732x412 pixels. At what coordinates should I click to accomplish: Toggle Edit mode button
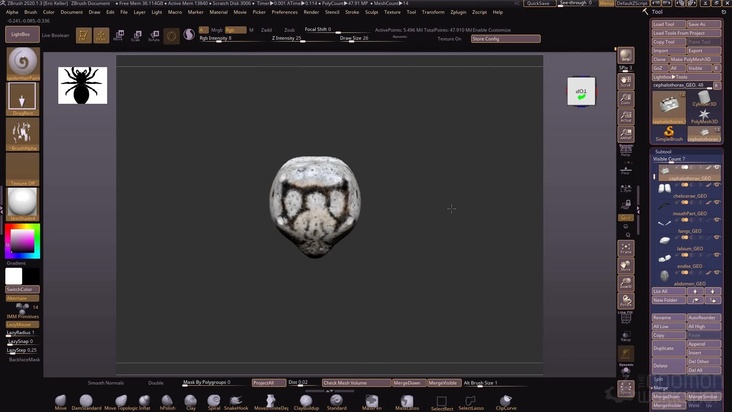tap(84, 35)
